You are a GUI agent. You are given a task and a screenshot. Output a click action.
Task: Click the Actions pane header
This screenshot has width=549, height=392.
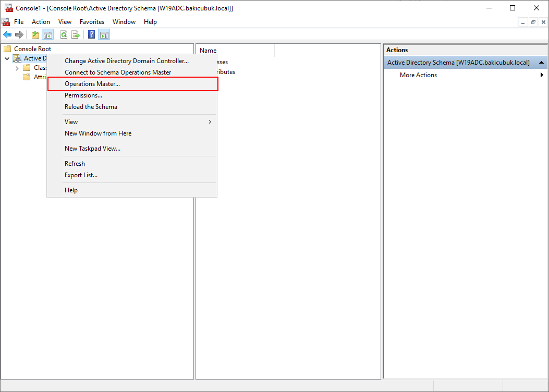coord(466,50)
